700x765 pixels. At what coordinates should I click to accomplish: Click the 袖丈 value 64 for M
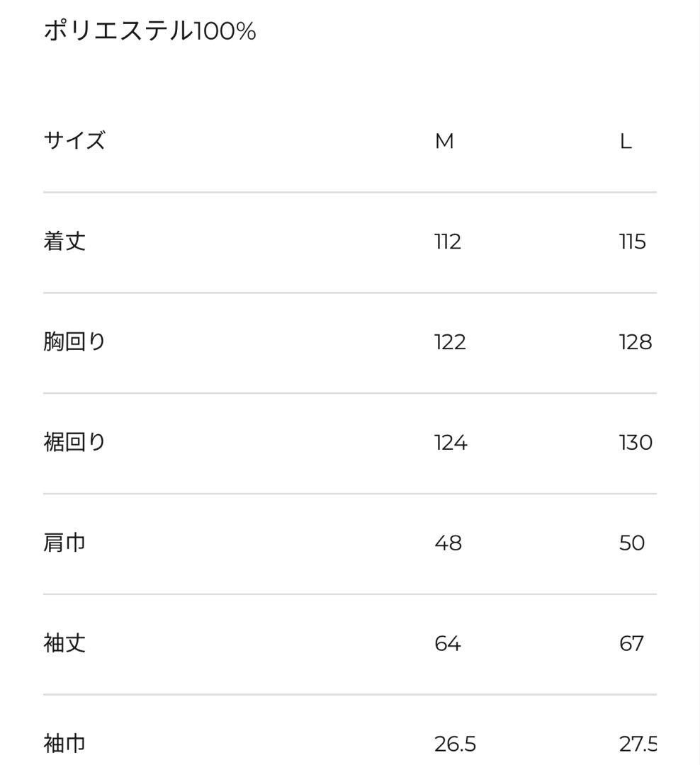pos(448,645)
